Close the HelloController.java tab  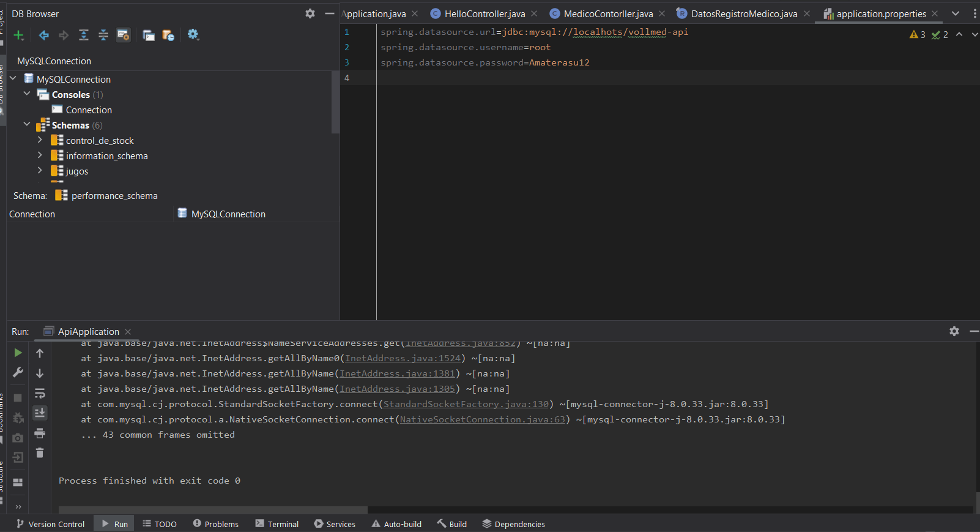click(x=534, y=13)
